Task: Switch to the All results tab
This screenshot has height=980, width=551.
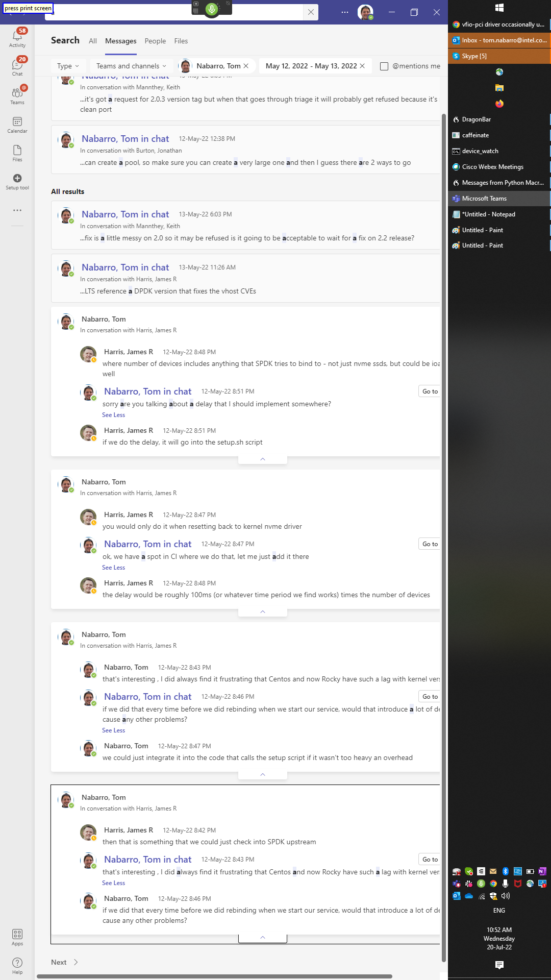Action: [92, 41]
